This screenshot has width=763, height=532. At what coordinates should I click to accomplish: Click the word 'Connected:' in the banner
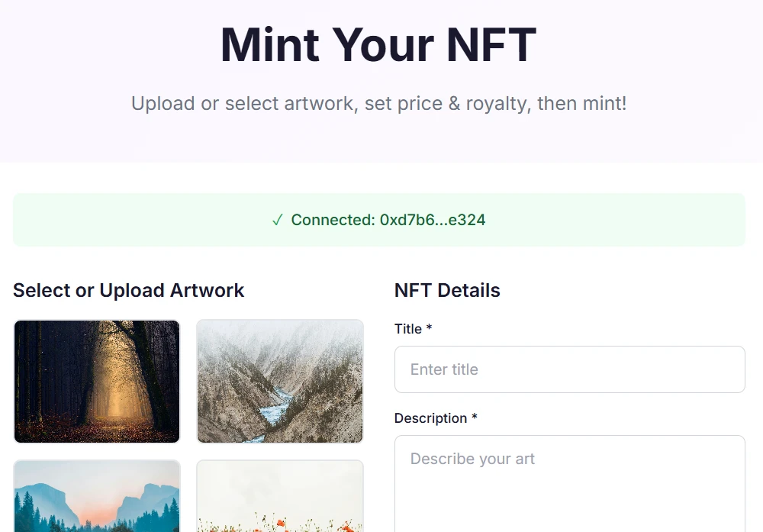click(x=333, y=221)
